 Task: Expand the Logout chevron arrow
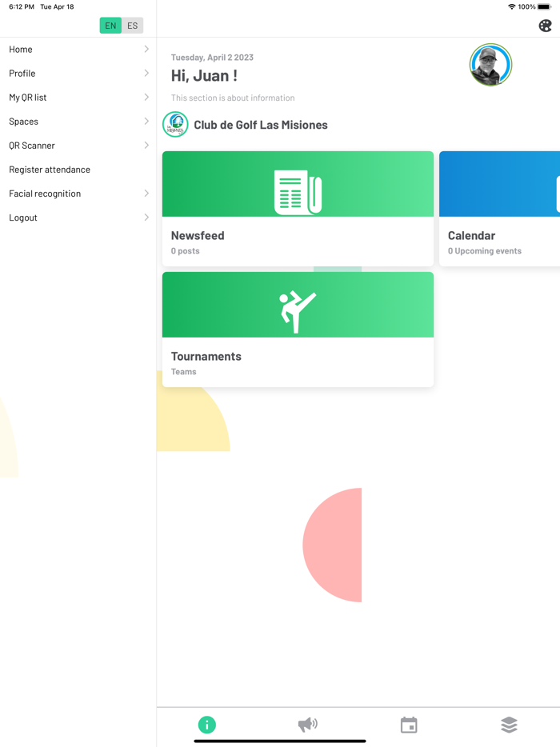point(146,218)
